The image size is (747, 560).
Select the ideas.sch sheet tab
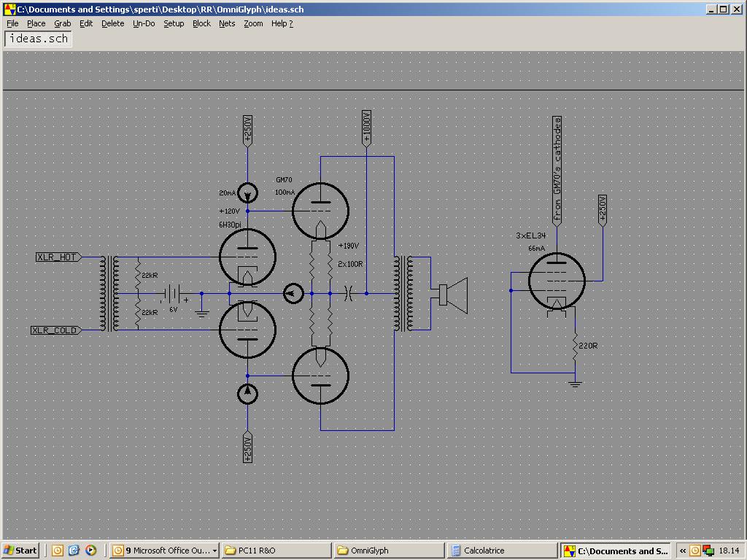coord(38,39)
